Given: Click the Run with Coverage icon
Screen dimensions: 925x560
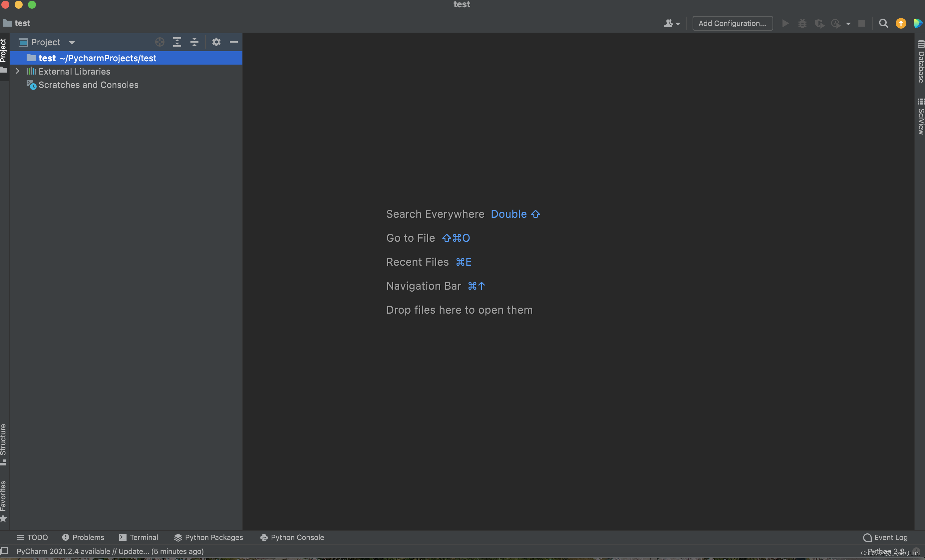Looking at the screenshot, I should click(x=819, y=23).
